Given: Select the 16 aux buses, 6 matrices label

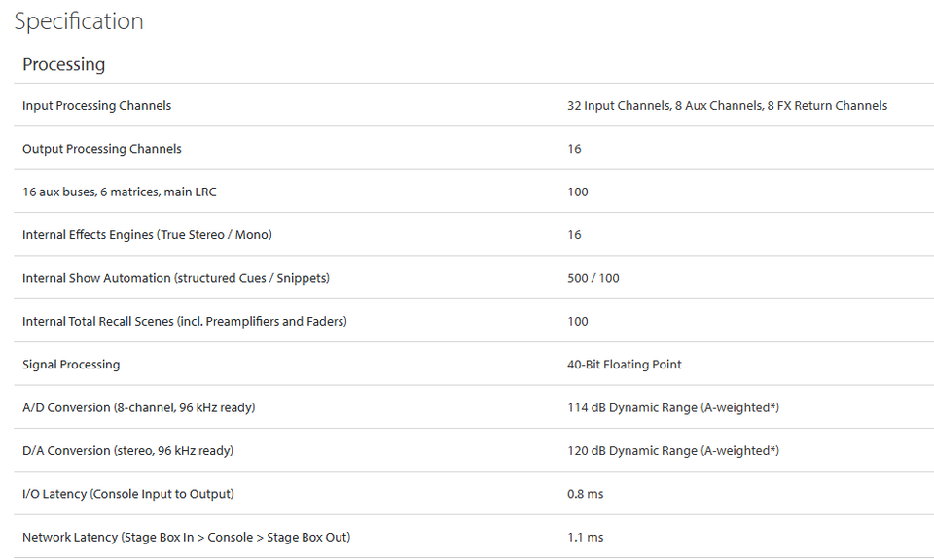Looking at the screenshot, I should 120,192.
